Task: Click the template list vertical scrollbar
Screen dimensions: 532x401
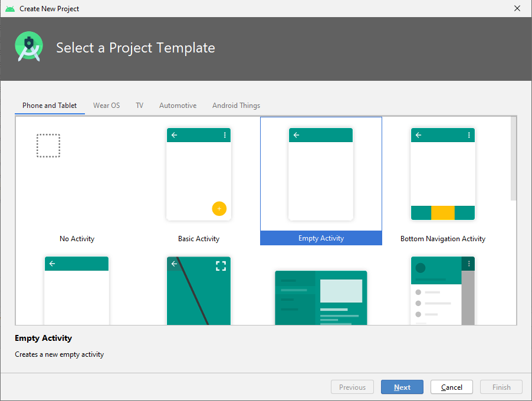Action: [513, 159]
